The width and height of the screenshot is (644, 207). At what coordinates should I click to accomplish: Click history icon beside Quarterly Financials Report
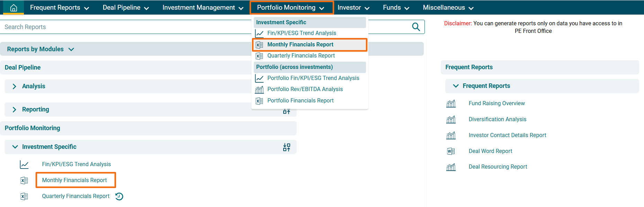[119, 196]
